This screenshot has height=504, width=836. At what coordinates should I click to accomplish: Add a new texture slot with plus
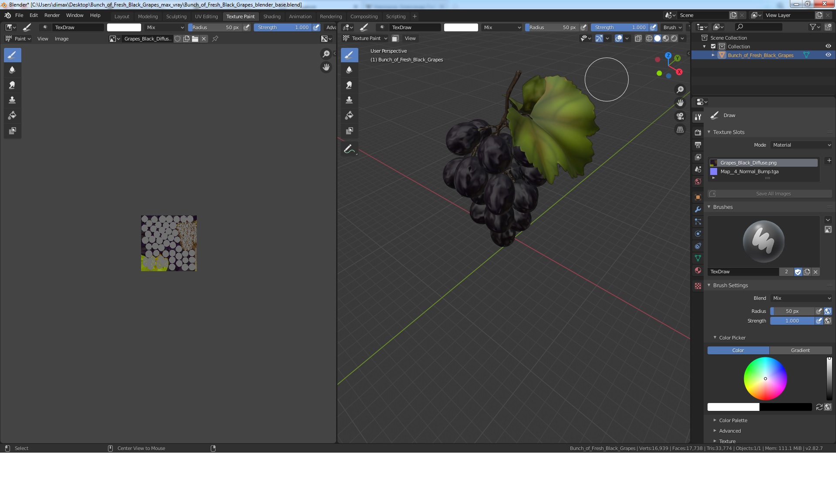pos(829,161)
